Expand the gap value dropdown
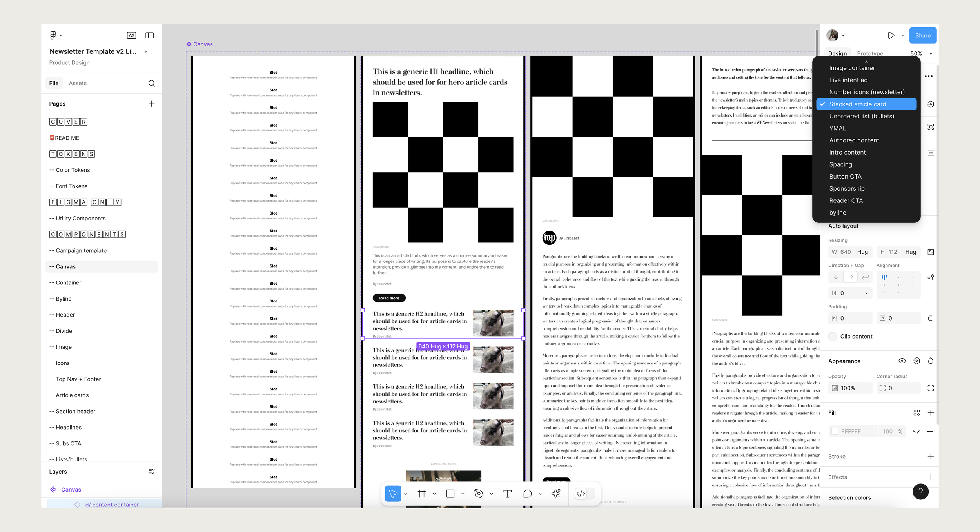The height and width of the screenshot is (532, 980). 866,293
